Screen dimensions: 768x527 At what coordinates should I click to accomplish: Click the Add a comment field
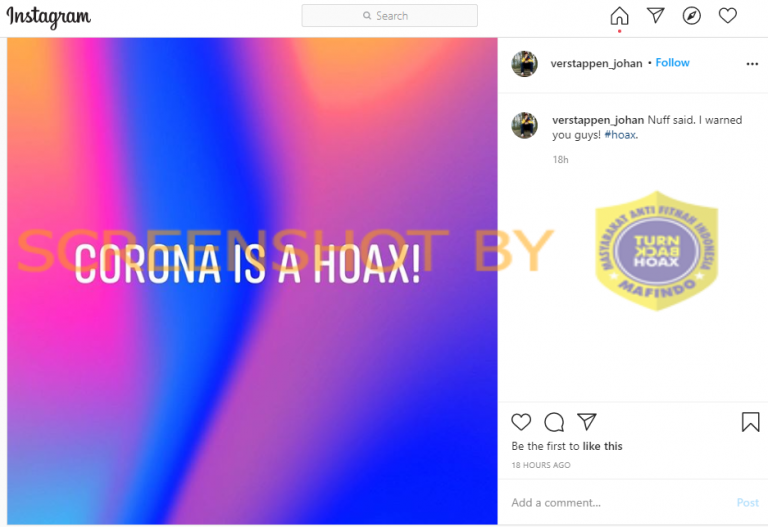[620, 503]
